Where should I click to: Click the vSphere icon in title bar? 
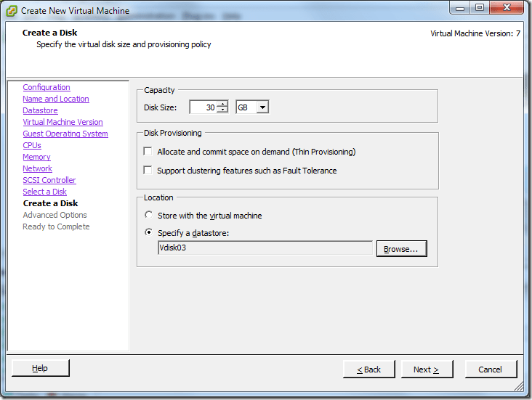click(11, 11)
